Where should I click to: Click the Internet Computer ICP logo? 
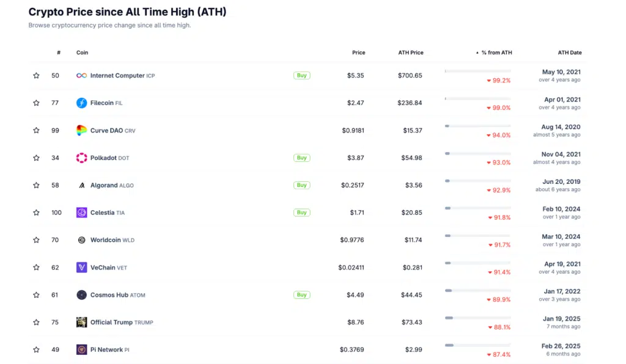[x=81, y=76]
